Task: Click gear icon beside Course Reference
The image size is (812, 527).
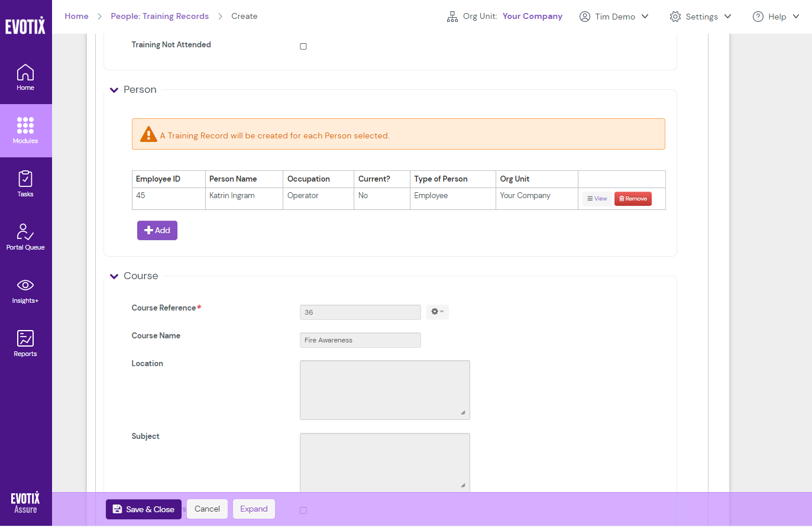Action: point(437,312)
